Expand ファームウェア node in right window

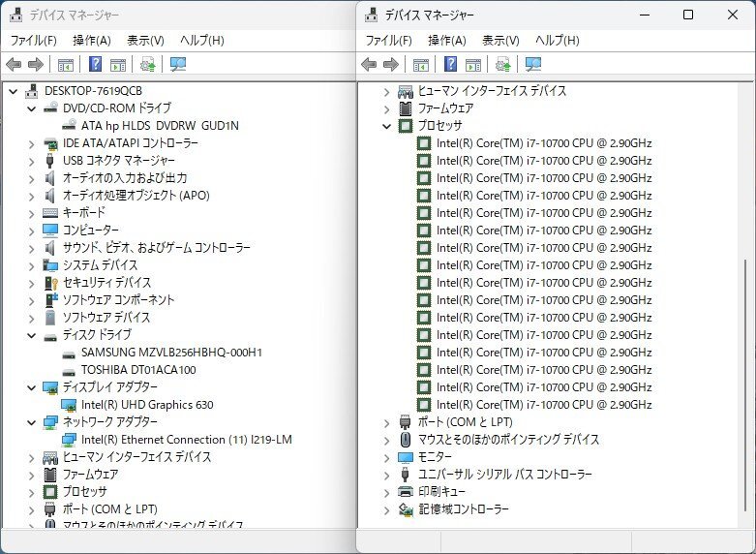tap(386, 109)
